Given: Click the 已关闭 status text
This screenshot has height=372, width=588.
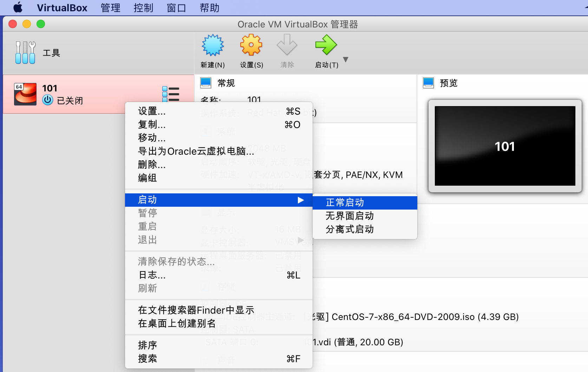Looking at the screenshot, I should pyautogui.click(x=70, y=101).
